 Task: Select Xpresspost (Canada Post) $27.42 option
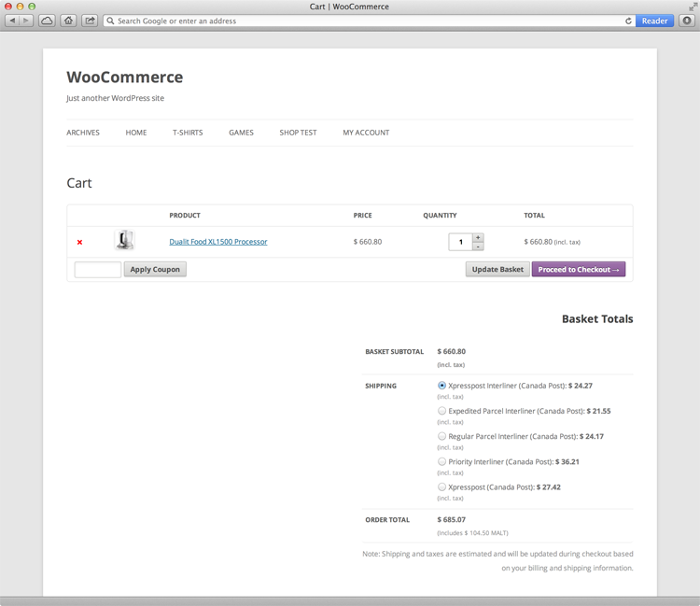click(441, 487)
